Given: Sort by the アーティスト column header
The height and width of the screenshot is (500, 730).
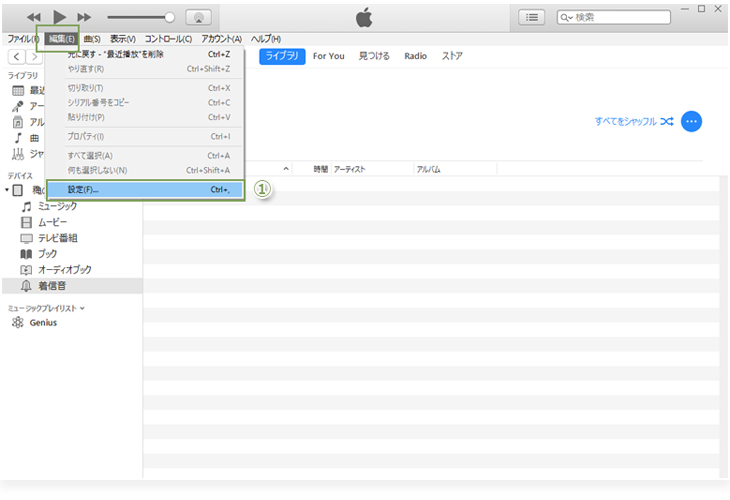Looking at the screenshot, I should click(x=350, y=169).
